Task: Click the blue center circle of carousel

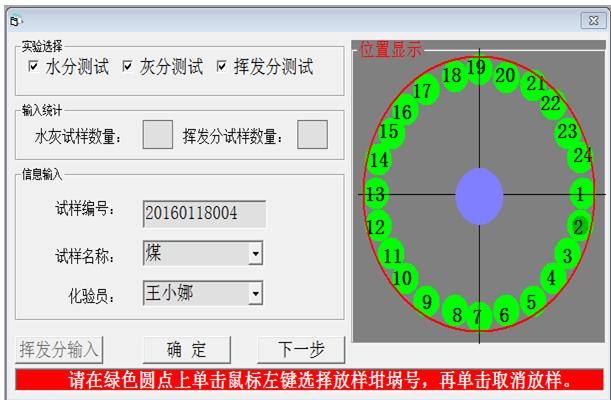Action: (x=479, y=196)
